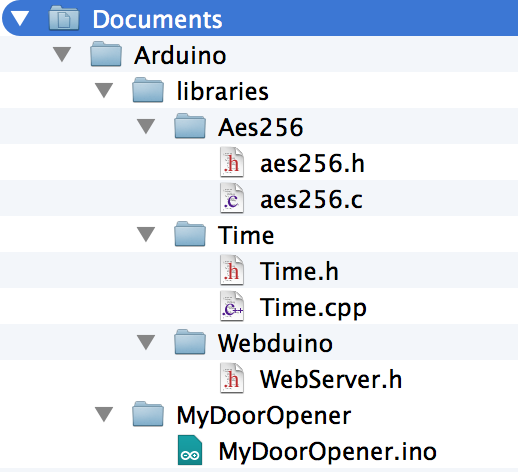
Task: Click the Time.h header file icon
Action: [232, 270]
